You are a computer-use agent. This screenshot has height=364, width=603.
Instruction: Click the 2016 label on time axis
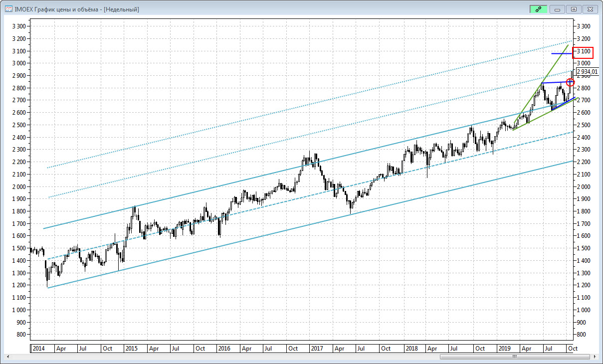224,349
